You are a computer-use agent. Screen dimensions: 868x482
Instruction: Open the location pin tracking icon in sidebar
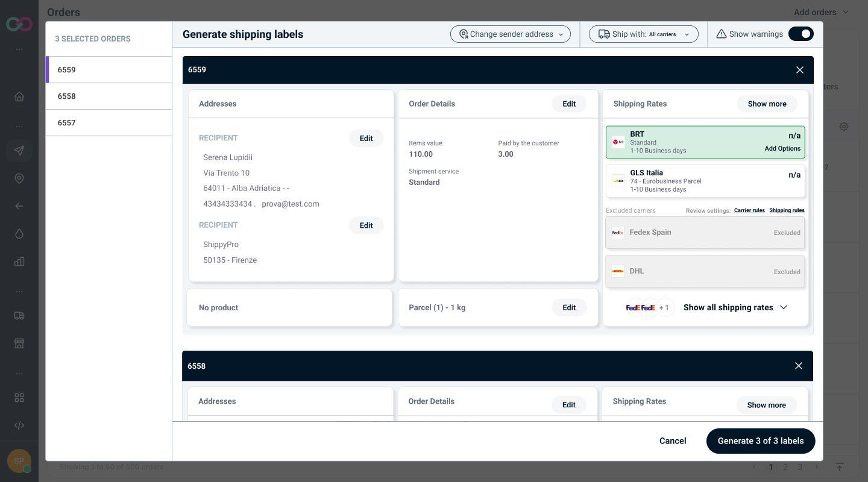[x=19, y=178]
